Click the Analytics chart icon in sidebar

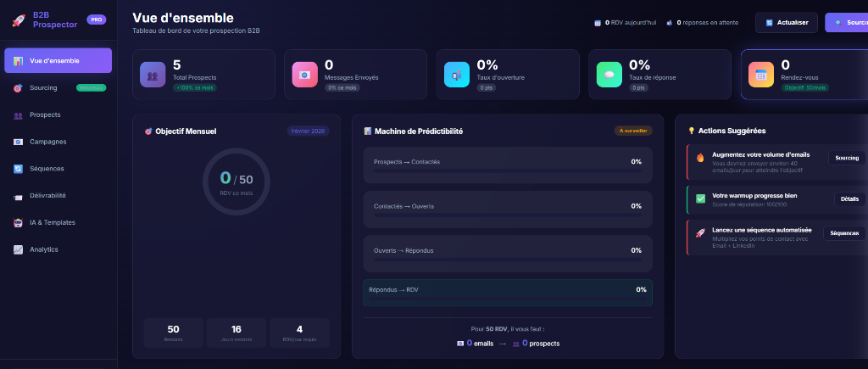point(18,250)
